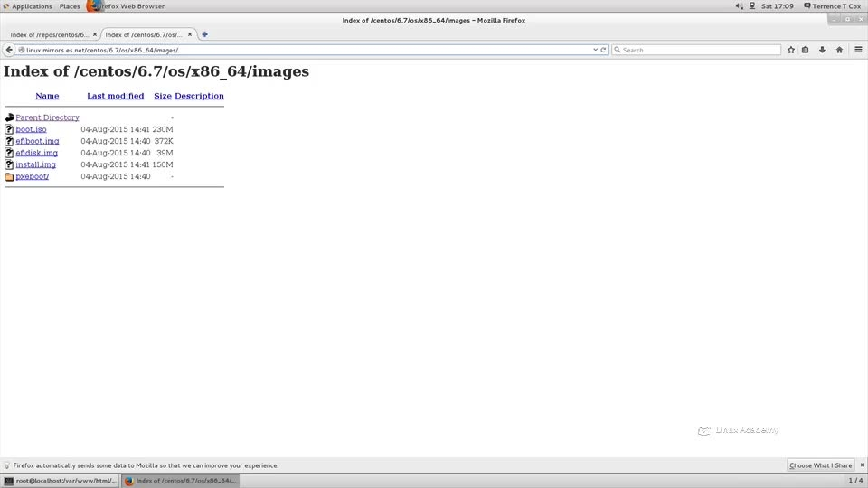
Task: Sort listing by Name
Action: tap(47, 96)
